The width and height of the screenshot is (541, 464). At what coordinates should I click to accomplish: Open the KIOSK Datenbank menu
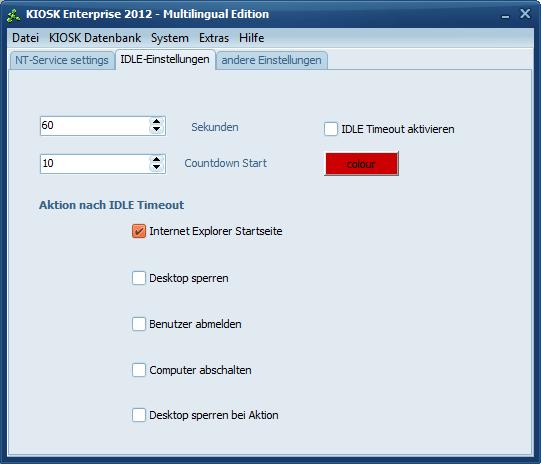[x=95, y=38]
